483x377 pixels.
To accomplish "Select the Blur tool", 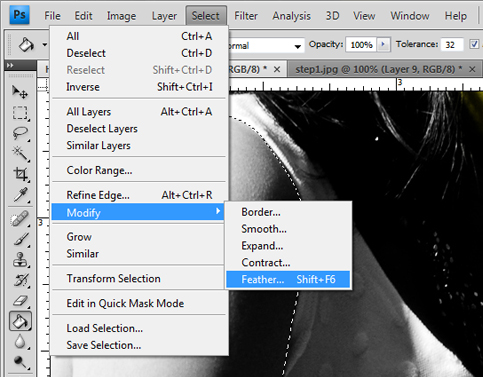I will point(20,342).
